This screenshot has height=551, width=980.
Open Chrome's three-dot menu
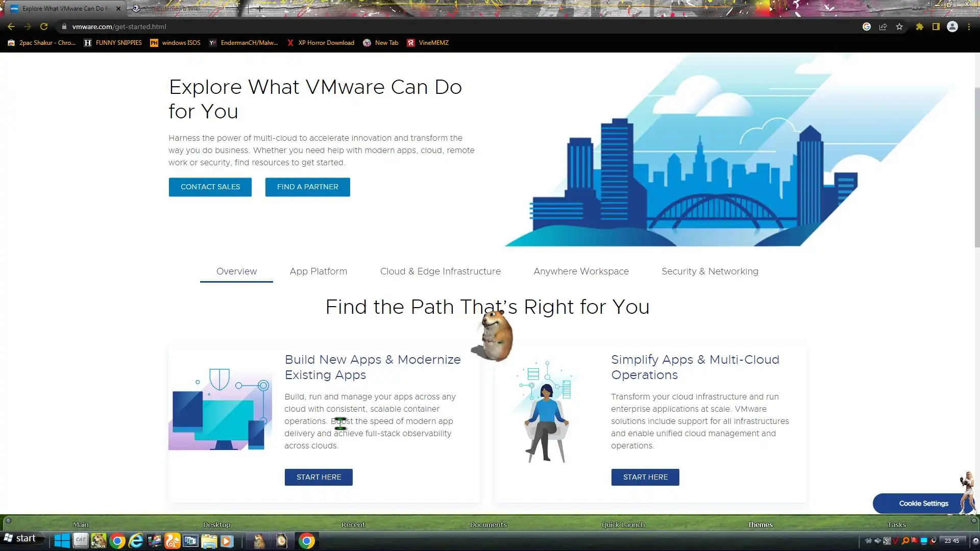click(x=969, y=27)
